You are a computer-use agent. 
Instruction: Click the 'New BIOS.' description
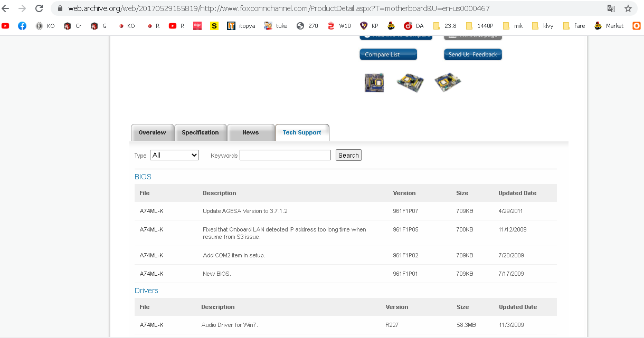[x=217, y=274]
